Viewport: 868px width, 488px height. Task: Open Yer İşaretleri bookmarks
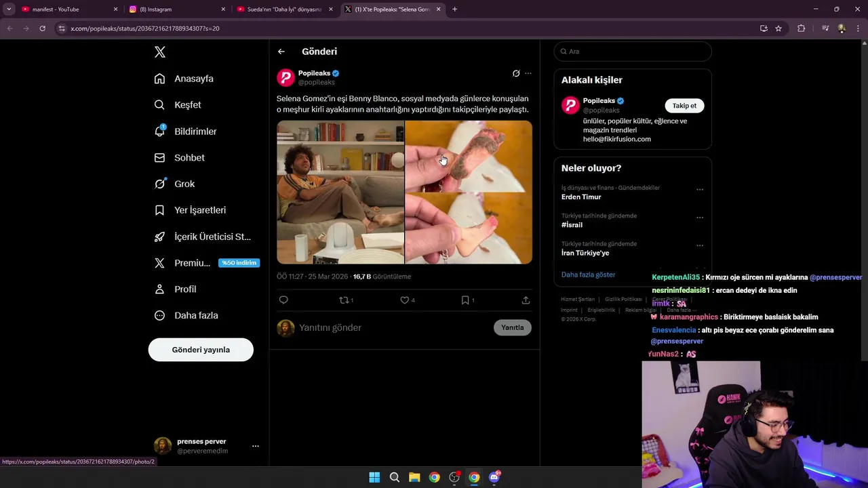coord(190,210)
